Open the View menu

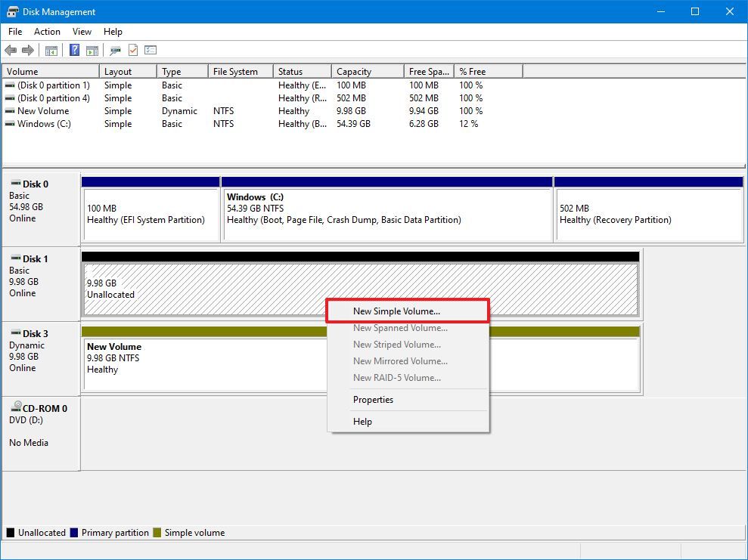(x=82, y=32)
